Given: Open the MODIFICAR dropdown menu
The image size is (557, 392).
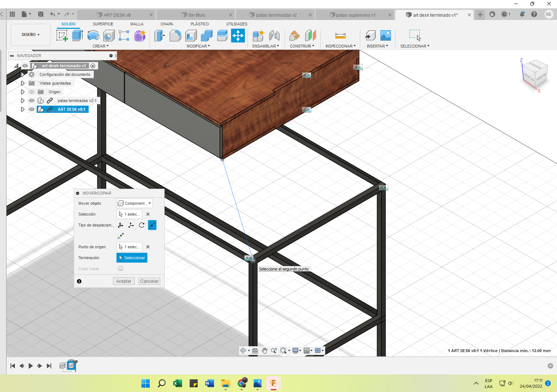Looking at the screenshot, I should point(198,46).
